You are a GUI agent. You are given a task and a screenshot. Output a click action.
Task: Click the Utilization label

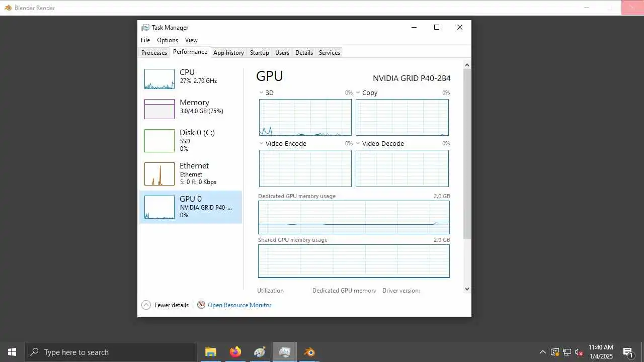click(x=270, y=291)
